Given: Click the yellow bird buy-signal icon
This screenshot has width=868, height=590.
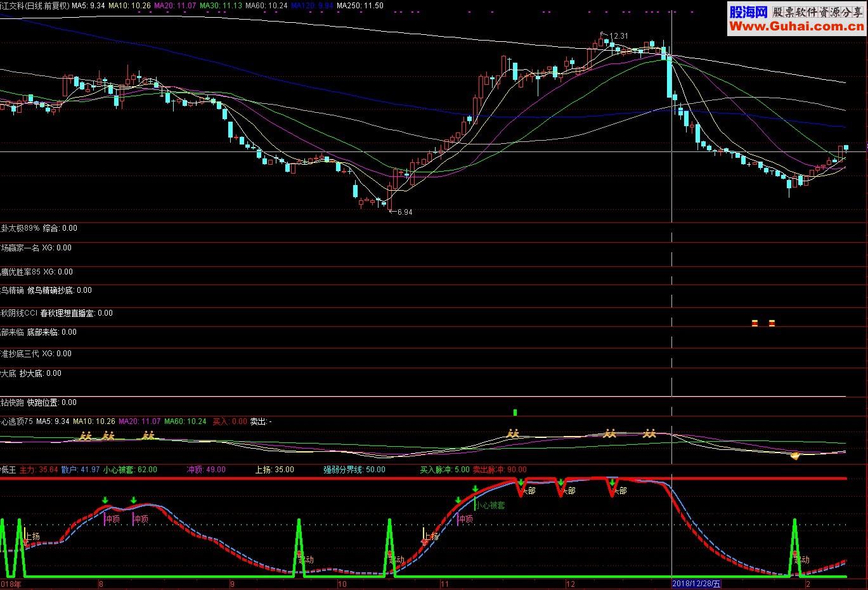Looking at the screenshot, I should coord(795,455).
